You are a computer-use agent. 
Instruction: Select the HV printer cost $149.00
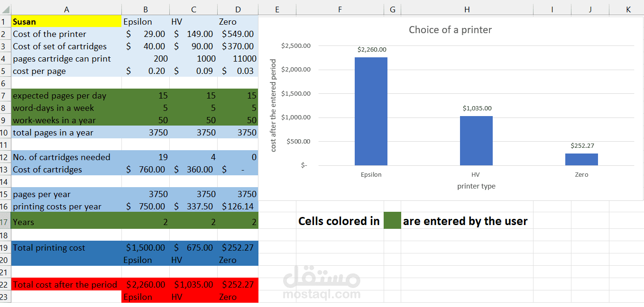coord(193,34)
